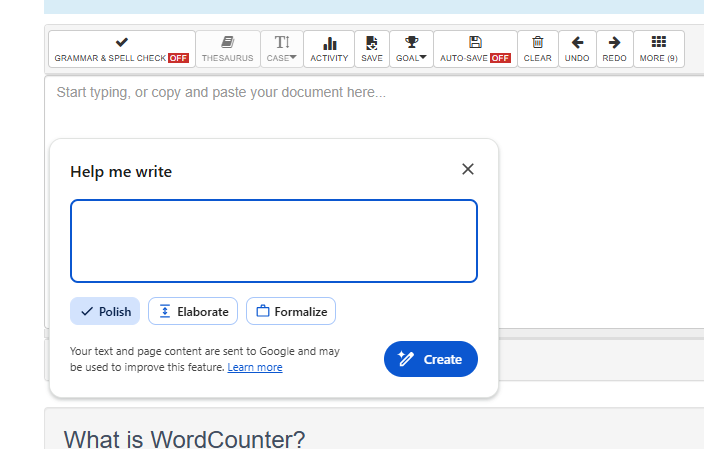This screenshot has width=704, height=449.
Task: Click the What is WordCounter? heading
Action: pos(185,439)
